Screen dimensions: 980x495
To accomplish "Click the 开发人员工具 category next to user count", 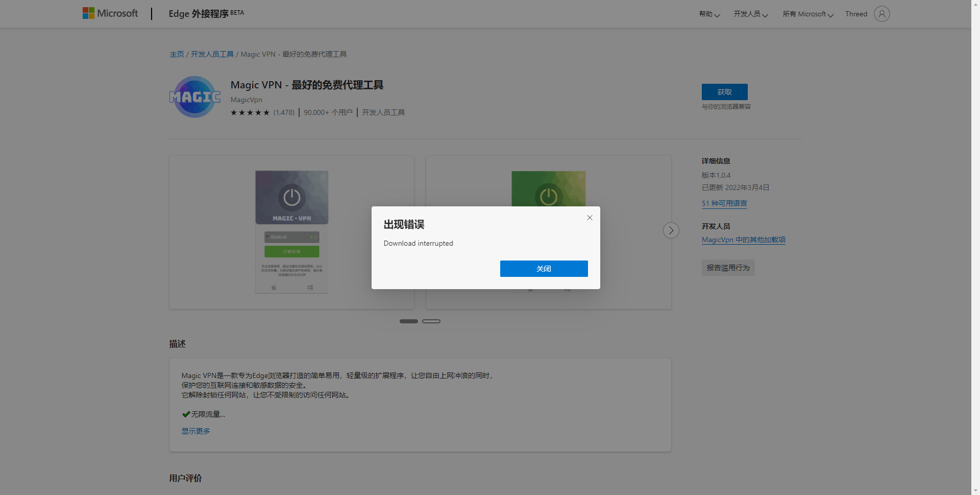I will (x=383, y=112).
